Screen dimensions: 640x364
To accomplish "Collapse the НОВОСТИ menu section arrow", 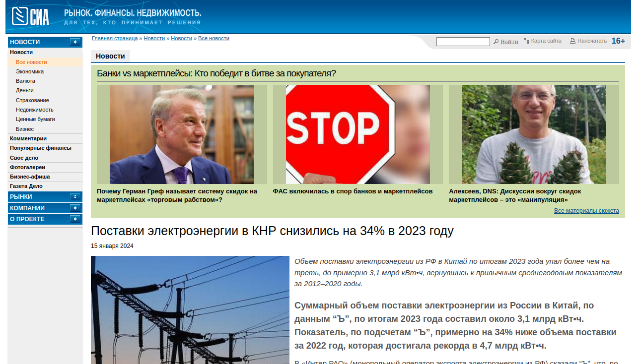I will (75, 42).
